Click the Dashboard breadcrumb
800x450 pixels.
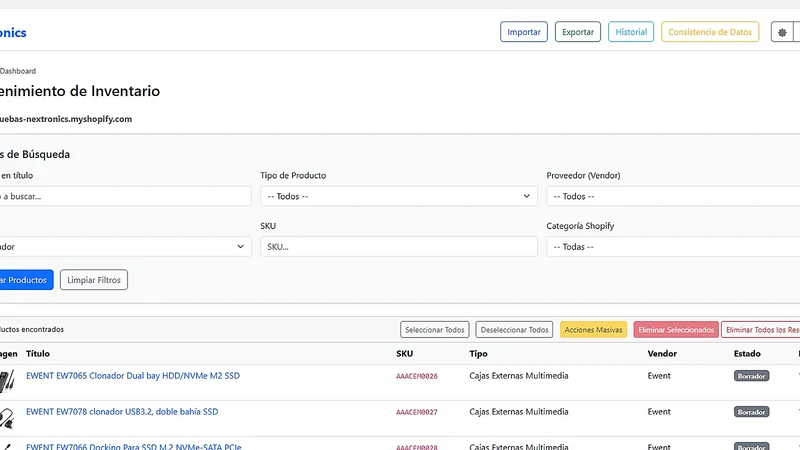18,71
